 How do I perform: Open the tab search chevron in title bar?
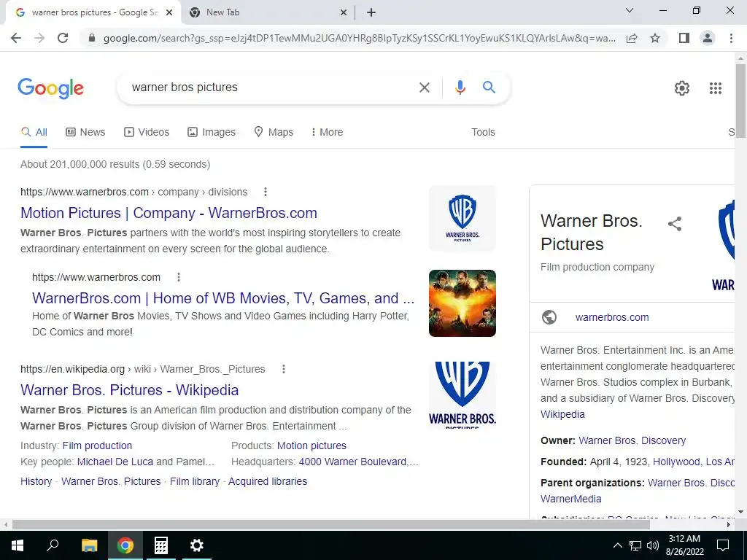click(630, 10)
